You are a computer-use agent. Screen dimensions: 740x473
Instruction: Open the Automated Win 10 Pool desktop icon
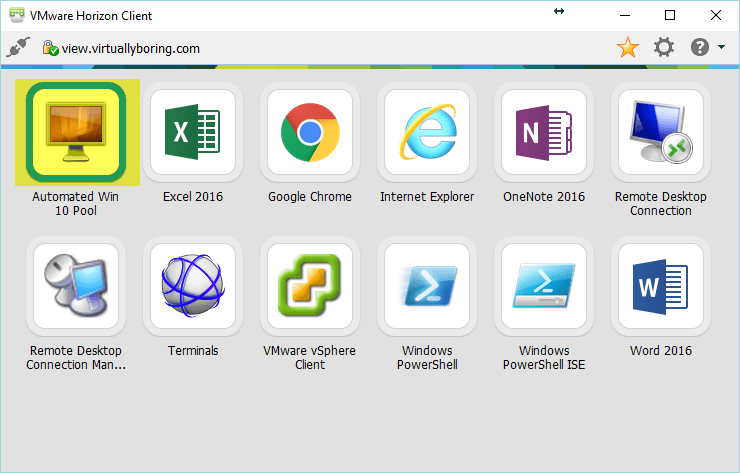point(76,132)
